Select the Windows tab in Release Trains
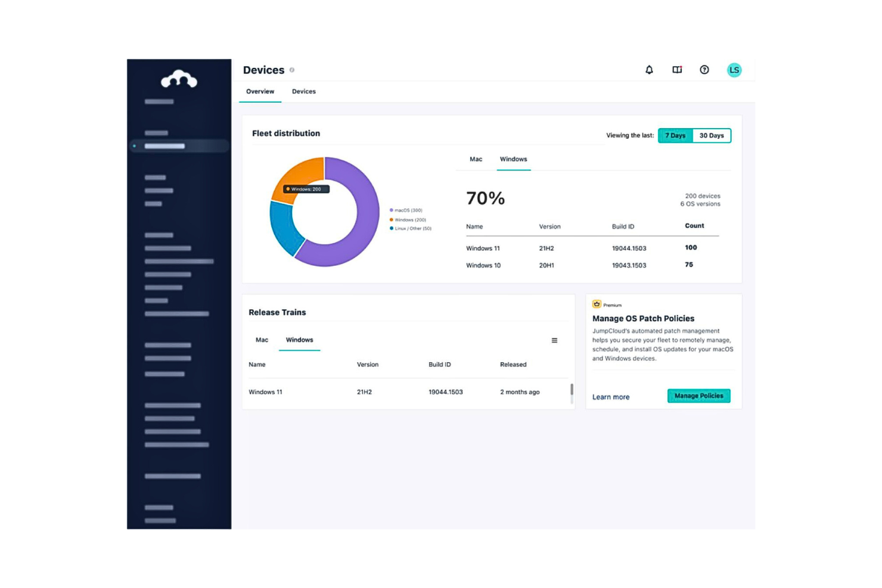This screenshot has width=882, height=588. point(300,340)
